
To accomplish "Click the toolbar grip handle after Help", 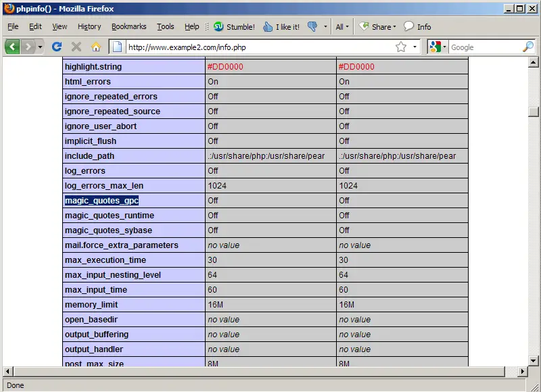I will [x=207, y=26].
